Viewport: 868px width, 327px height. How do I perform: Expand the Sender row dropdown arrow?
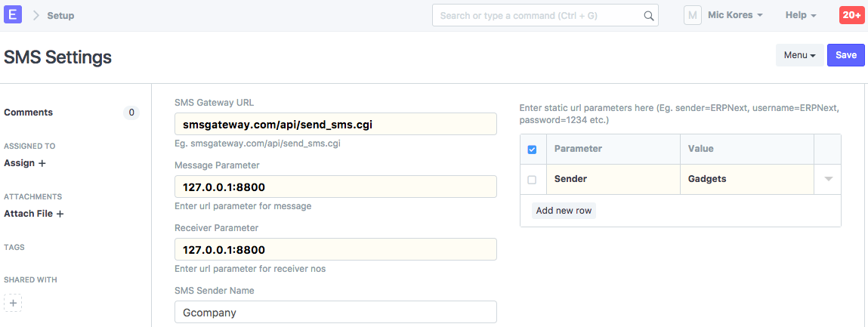pyautogui.click(x=828, y=180)
